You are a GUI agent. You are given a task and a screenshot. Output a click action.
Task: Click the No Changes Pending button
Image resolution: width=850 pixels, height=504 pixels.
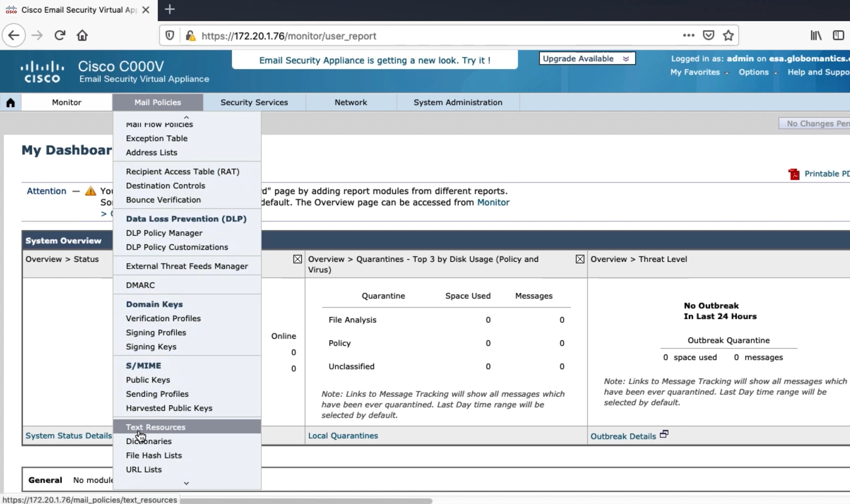[814, 124]
